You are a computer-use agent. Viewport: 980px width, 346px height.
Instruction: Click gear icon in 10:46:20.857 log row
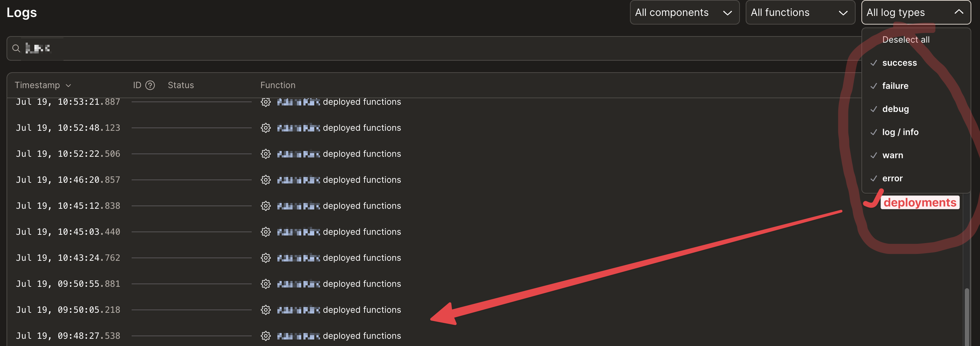[x=265, y=180]
